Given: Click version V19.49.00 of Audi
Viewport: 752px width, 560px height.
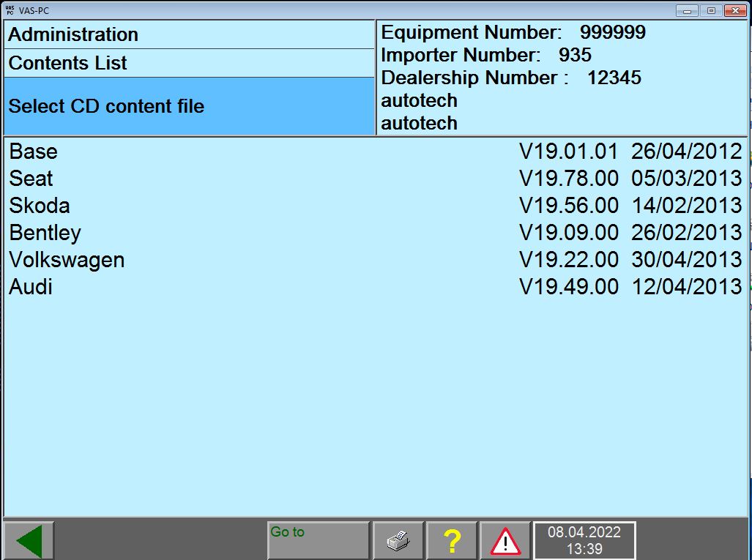Looking at the screenshot, I should tap(569, 287).
